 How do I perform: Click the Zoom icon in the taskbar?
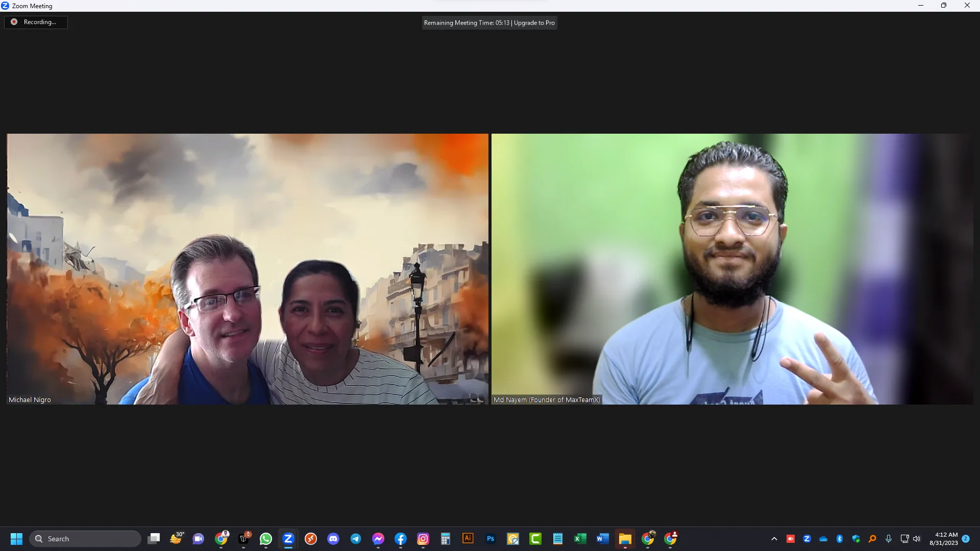288,539
